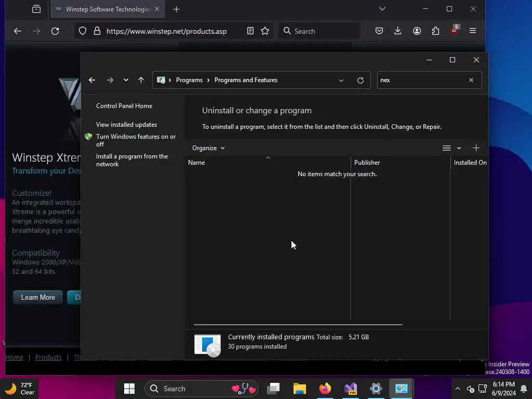This screenshot has width=532, height=399.
Task: Clear the 'nex' search text
Action: [x=471, y=80]
